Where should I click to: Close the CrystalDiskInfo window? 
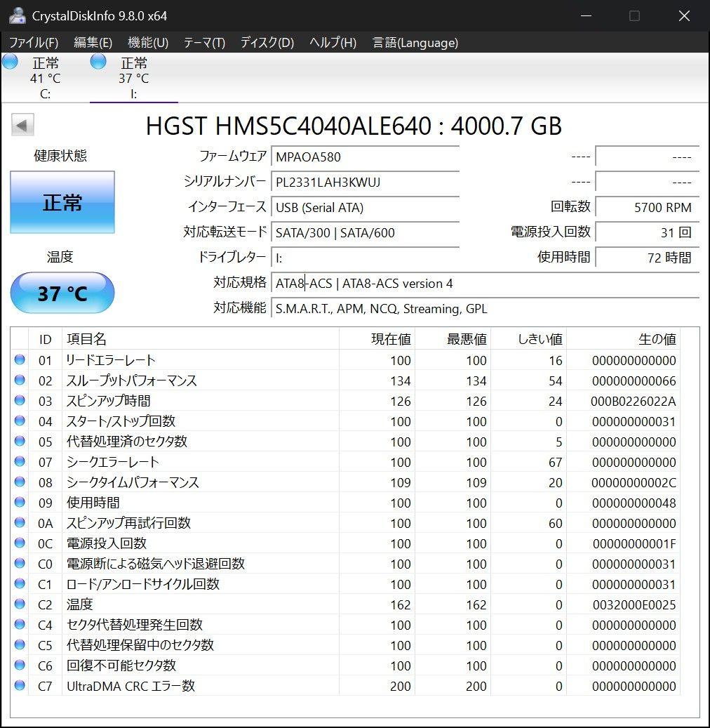tap(684, 15)
